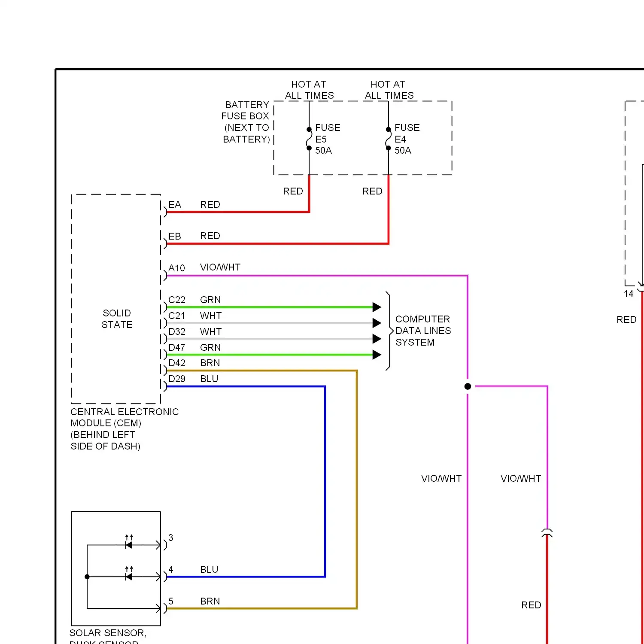Click the FUSE E5 50A label
The width and height of the screenshot is (644, 644).
[x=328, y=139]
